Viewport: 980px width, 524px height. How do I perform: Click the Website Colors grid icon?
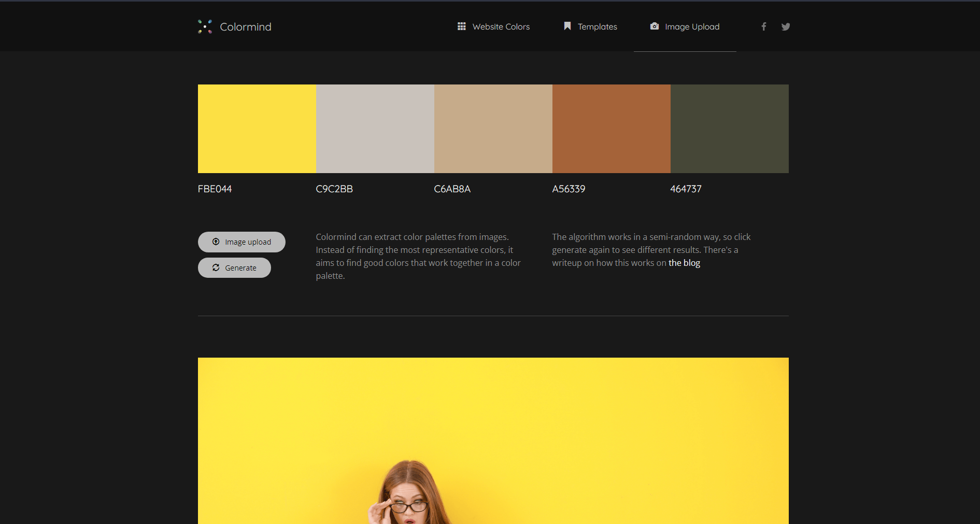coord(461,26)
